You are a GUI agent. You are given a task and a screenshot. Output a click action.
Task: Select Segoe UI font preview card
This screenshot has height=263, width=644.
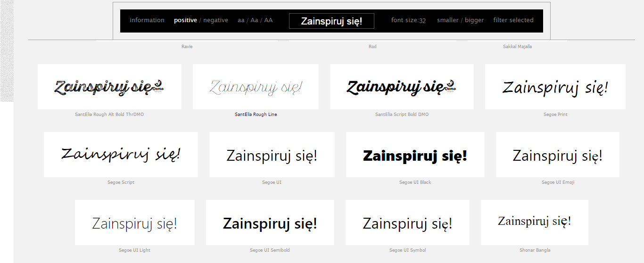(272, 155)
